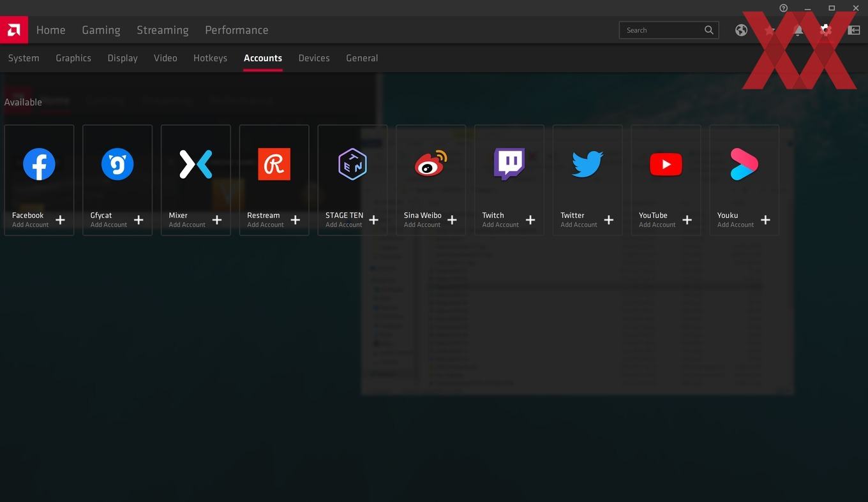
Task: Switch to System settings tab
Action: pyautogui.click(x=24, y=58)
